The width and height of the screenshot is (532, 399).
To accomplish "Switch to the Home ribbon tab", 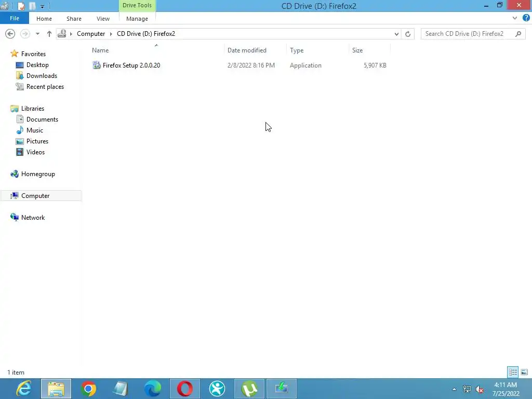I will pos(44,19).
